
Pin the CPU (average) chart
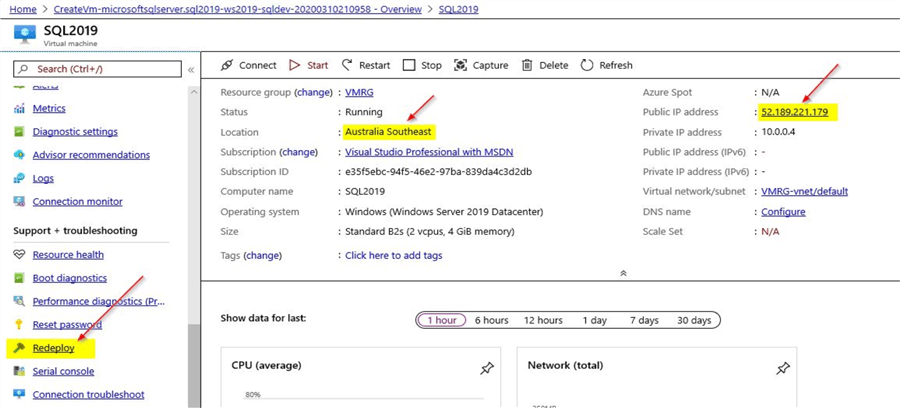coord(486,369)
